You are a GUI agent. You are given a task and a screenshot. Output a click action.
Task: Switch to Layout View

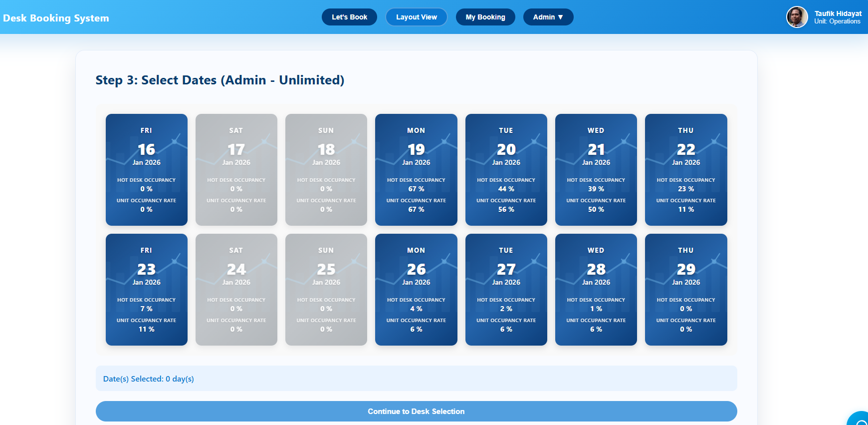416,17
